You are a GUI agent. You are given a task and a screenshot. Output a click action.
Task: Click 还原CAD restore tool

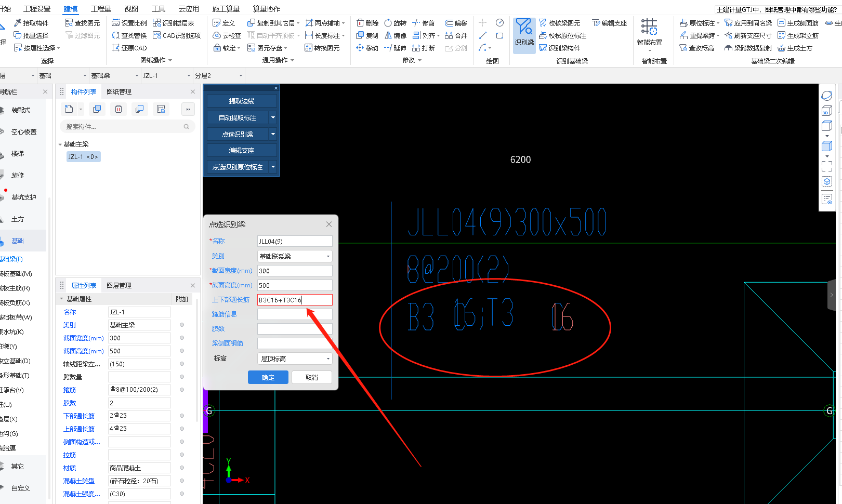[x=129, y=48]
